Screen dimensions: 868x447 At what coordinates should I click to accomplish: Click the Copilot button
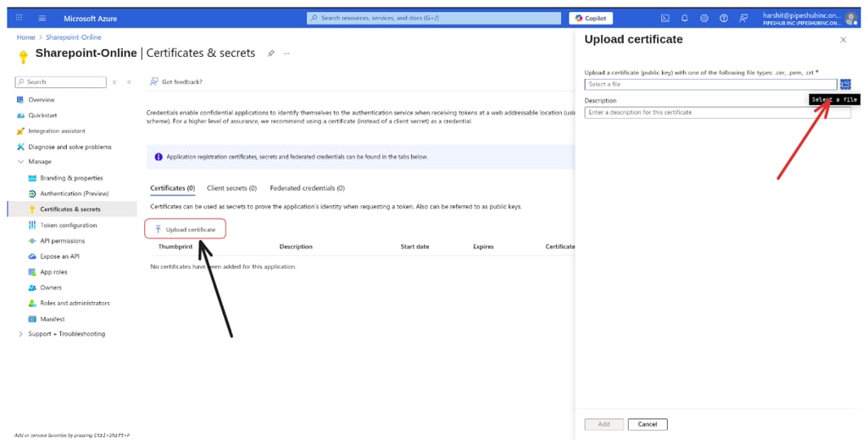(x=591, y=19)
